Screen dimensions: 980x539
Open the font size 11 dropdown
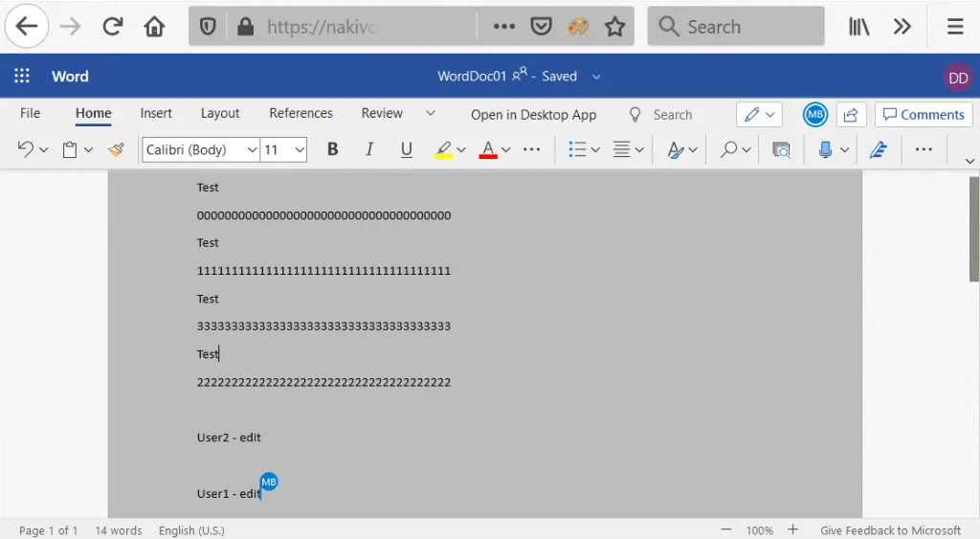300,150
